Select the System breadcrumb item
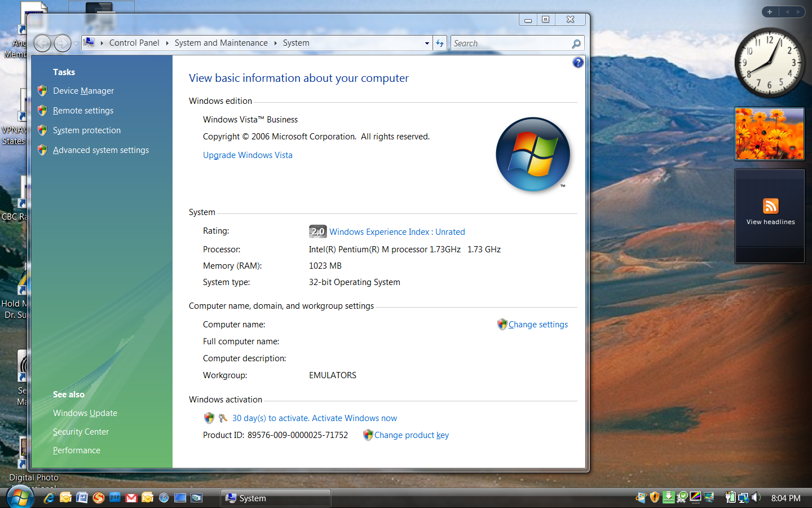The width and height of the screenshot is (812, 508). 296,43
